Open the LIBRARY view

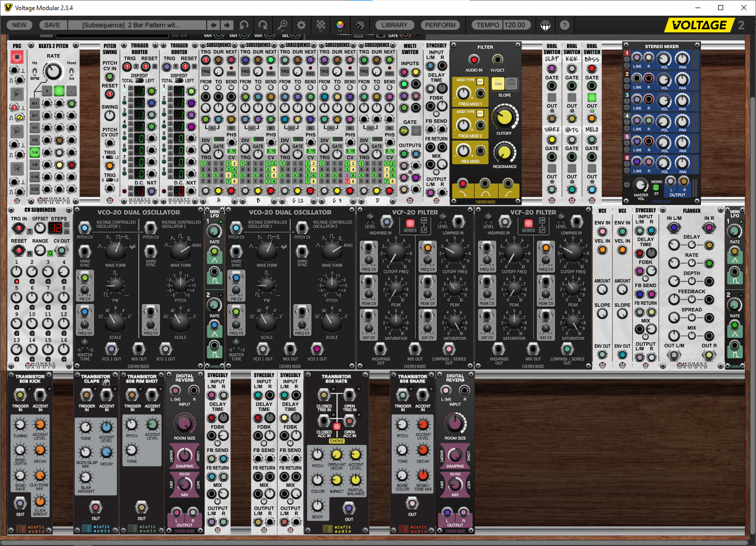394,25
